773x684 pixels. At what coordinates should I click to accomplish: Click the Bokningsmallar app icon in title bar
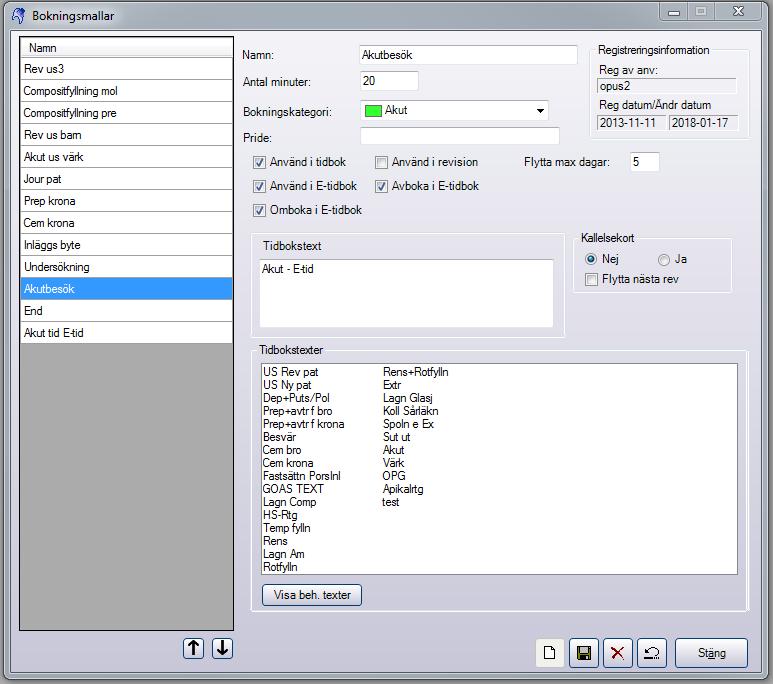pos(19,15)
